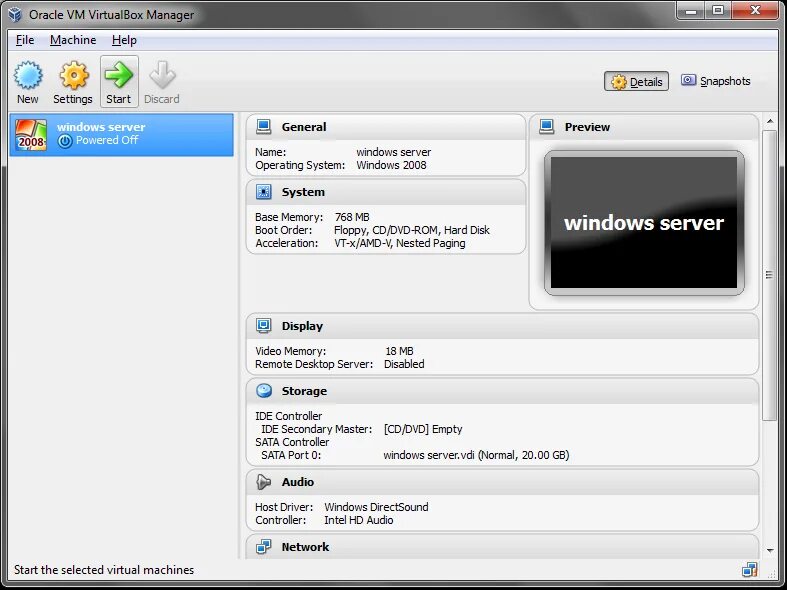Click the Preview section header title
The image size is (787, 590).
coord(587,127)
